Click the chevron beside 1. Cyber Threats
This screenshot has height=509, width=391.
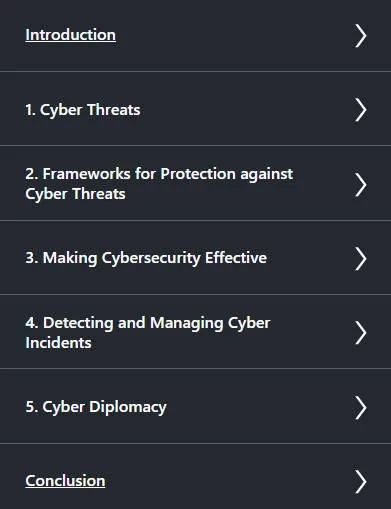pyautogui.click(x=360, y=110)
